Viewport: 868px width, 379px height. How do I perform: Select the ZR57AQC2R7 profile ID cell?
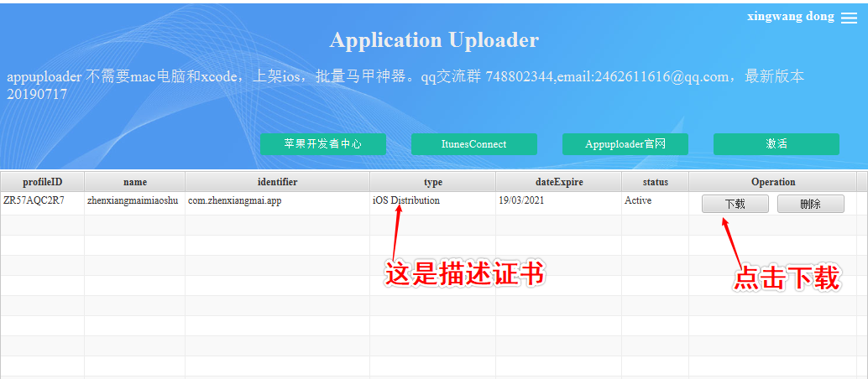tap(43, 204)
